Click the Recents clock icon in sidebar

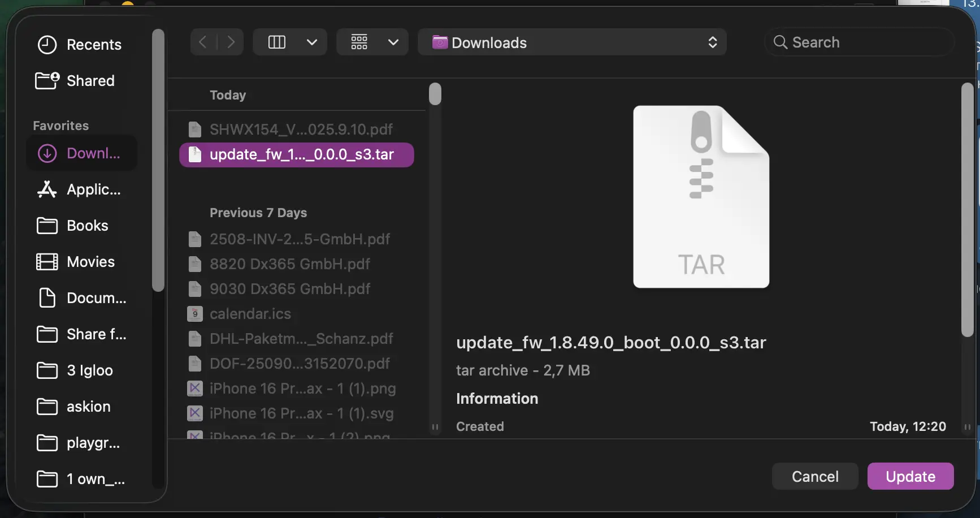tap(47, 45)
